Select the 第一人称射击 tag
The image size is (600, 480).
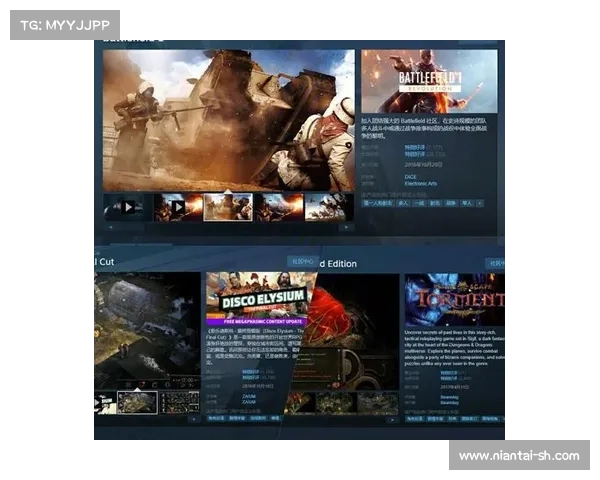(378, 203)
